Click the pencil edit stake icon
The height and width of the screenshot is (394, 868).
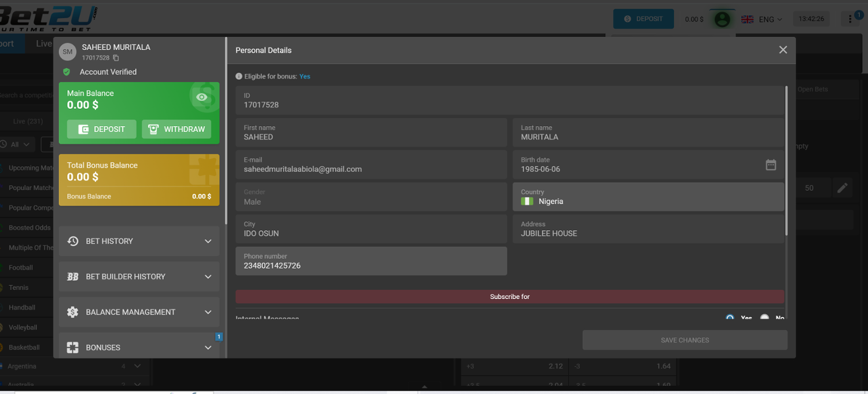tap(842, 187)
